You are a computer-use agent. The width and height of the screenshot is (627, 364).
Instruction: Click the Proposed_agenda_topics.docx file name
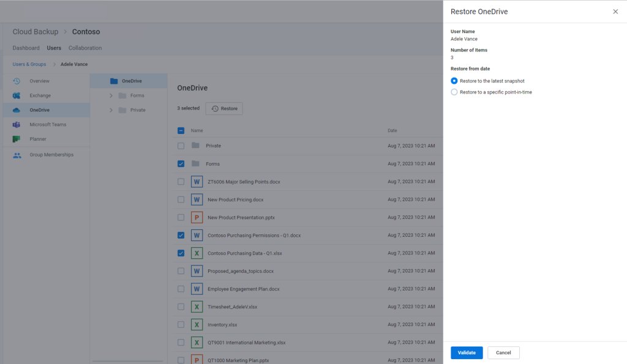pos(241,271)
